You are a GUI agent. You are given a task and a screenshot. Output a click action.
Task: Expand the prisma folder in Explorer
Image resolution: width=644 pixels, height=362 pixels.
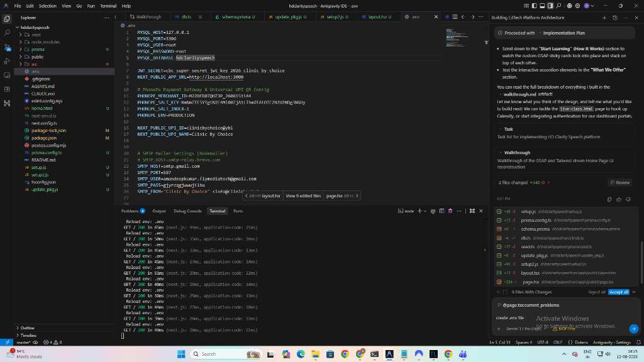37,49
